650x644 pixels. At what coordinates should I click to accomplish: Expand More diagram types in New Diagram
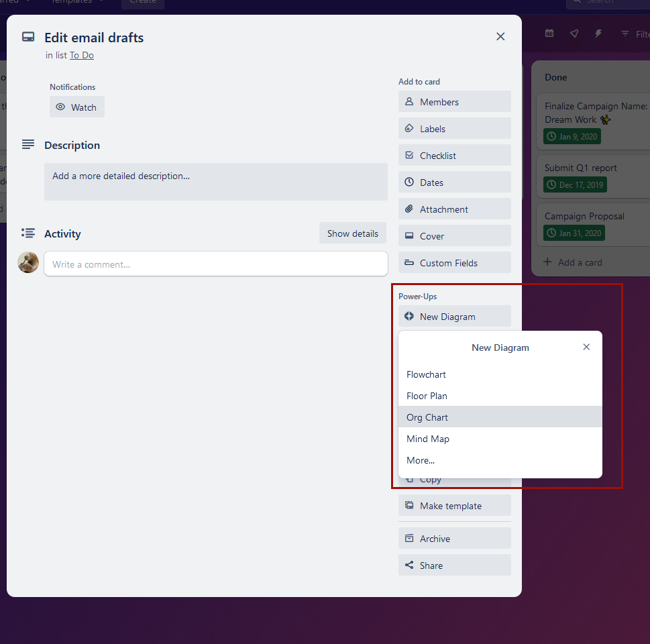coord(420,460)
